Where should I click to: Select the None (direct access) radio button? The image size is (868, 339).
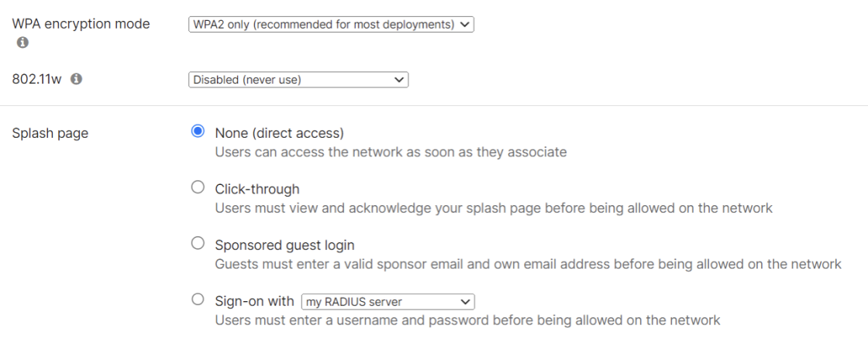tap(198, 132)
